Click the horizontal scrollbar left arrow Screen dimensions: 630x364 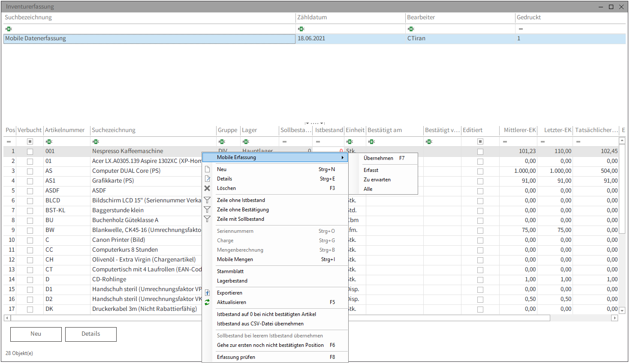point(7,318)
